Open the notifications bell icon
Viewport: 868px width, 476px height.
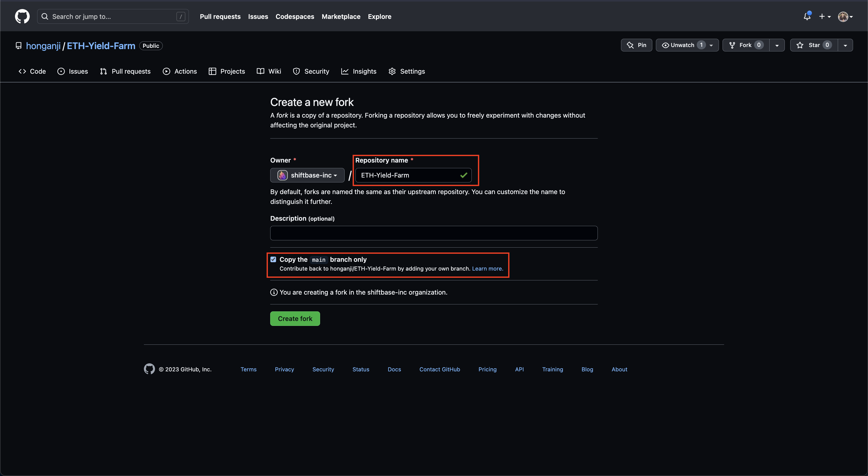(x=807, y=16)
